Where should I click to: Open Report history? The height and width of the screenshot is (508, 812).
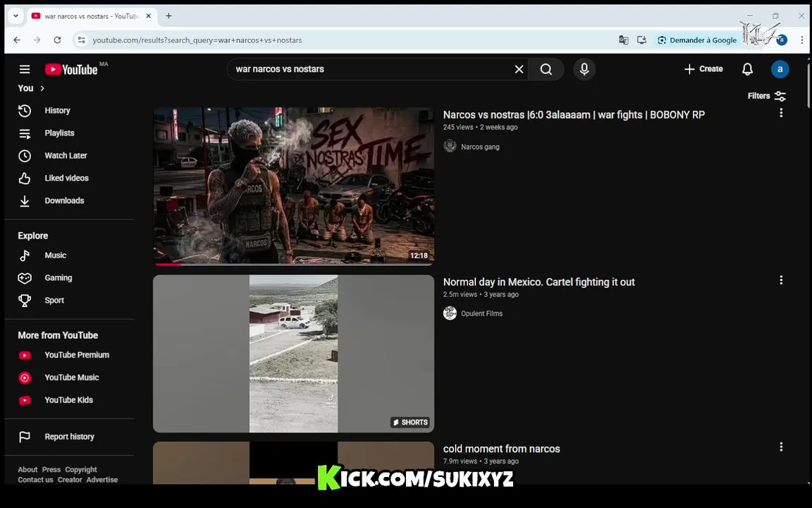tap(69, 437)
